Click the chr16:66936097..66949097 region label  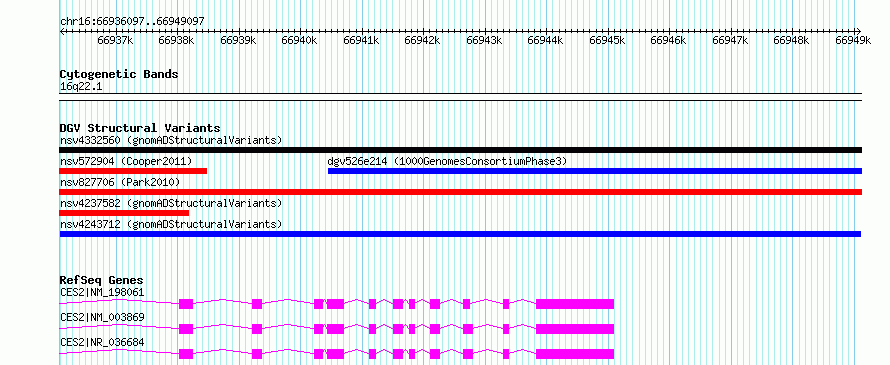point(132,21)
